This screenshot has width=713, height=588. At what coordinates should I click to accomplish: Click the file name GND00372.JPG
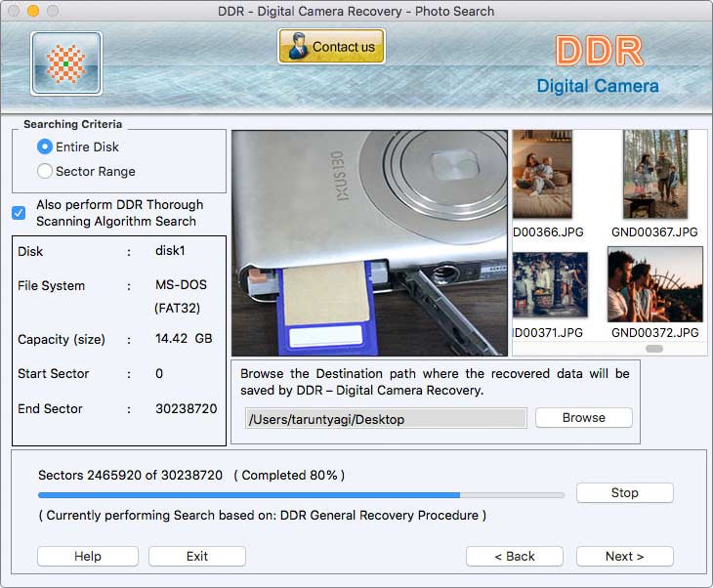[654, 332]
